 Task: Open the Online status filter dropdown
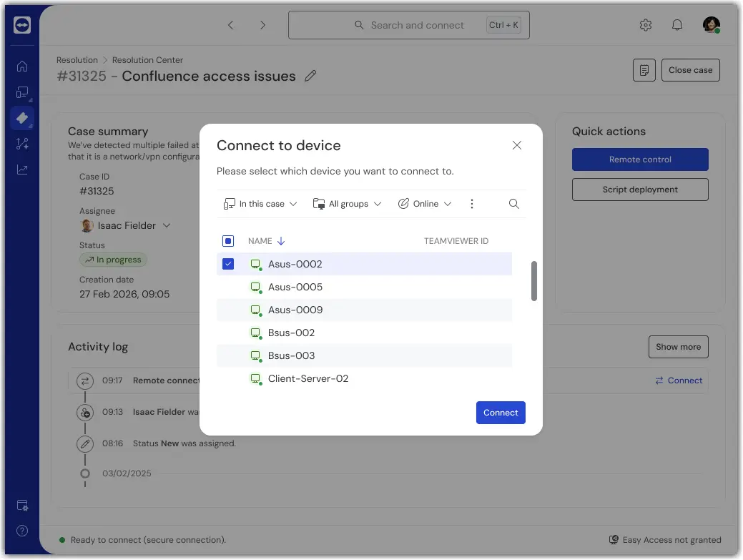click(425, 204)
